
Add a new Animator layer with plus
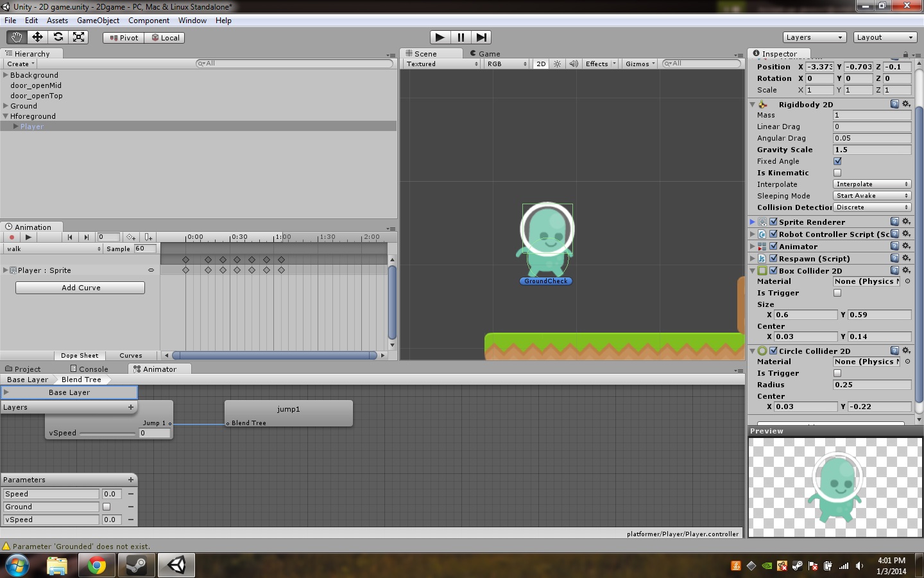[131, 407]
